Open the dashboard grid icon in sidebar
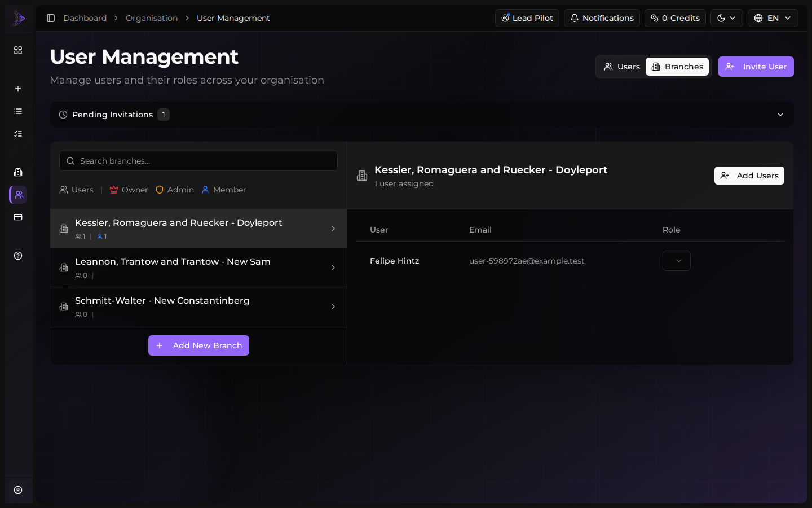The image size is (812, 508). click(x=18, y=50)
